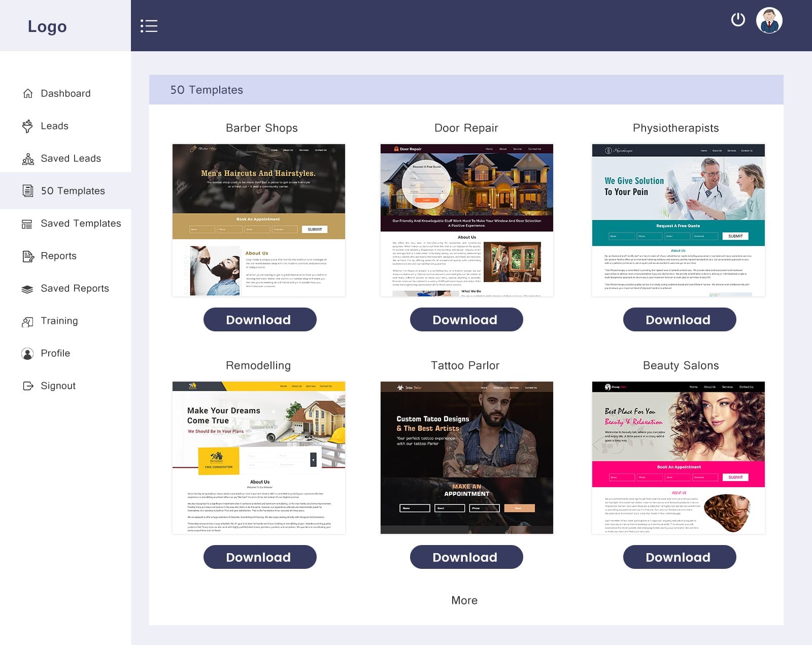The image size is (812, 645).
Task: Click the power icon in header
Action: 738,20
